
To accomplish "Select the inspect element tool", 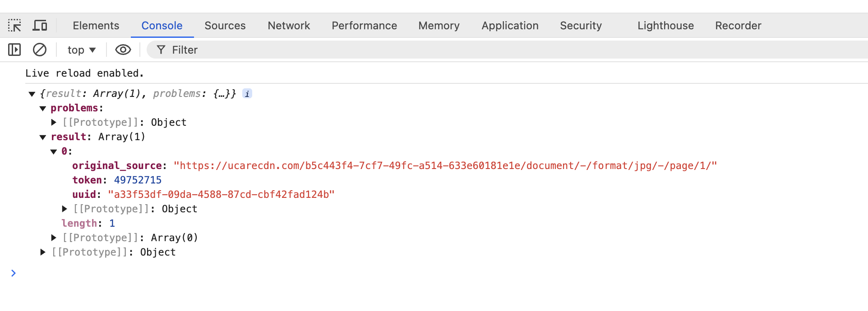I will tap(15, 25).
